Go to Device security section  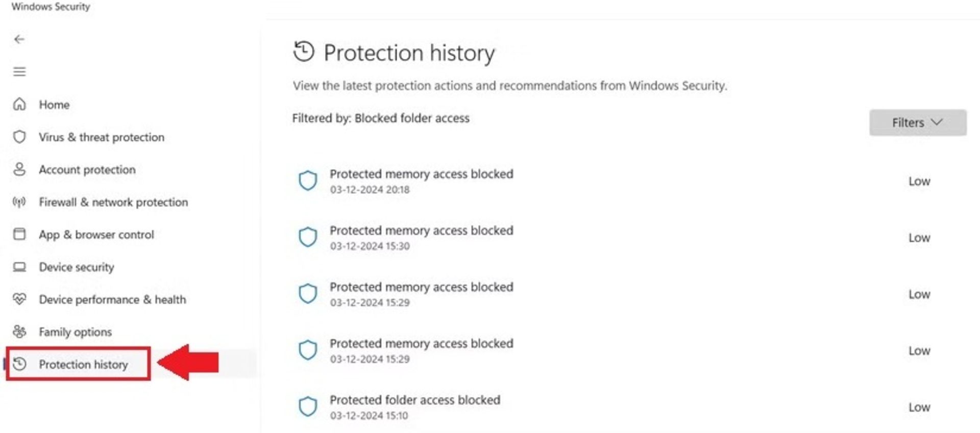coord(77,267)
